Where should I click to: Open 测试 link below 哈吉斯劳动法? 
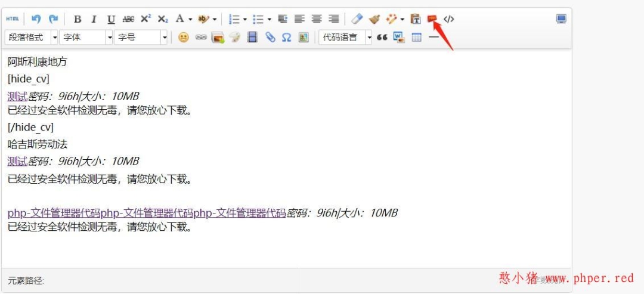(17, 162)
